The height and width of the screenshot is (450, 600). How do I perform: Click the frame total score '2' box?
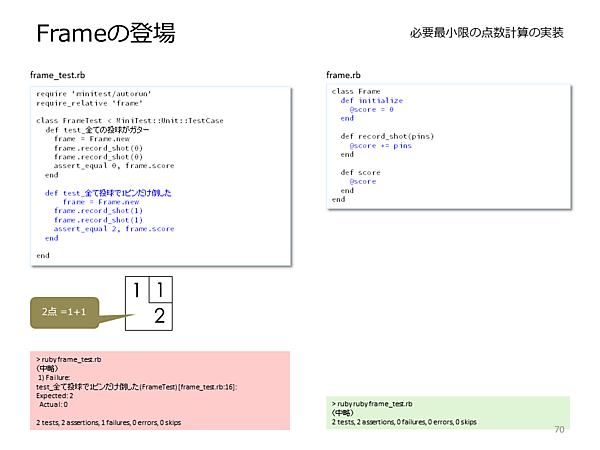tap(160, 316)
